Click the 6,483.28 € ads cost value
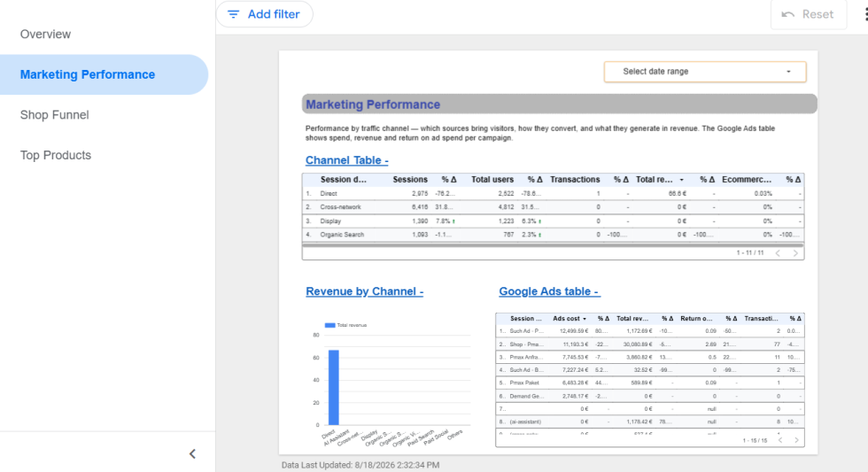This screenshot has width=868, height=472. point(575,383)
